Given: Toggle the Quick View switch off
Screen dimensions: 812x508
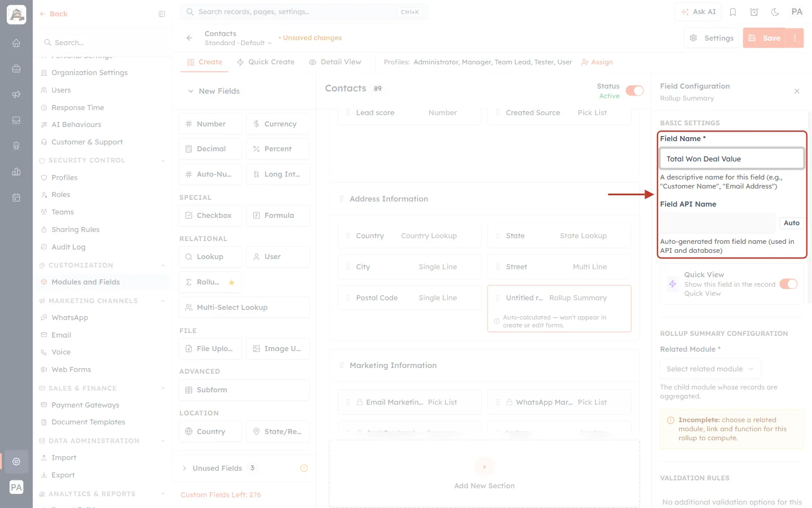Looking at the screenshot, I should pyautogui.click(x=788, y=284).
